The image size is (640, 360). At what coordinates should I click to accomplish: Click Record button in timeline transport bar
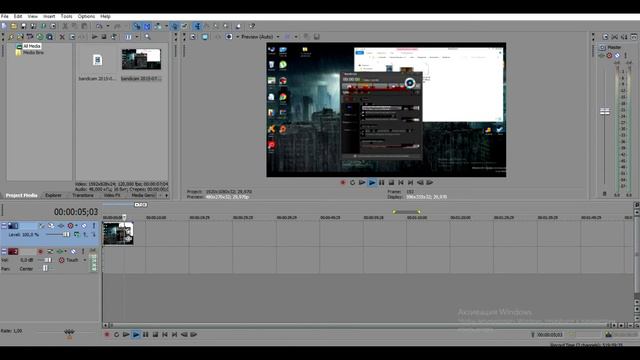pos(107,334)
